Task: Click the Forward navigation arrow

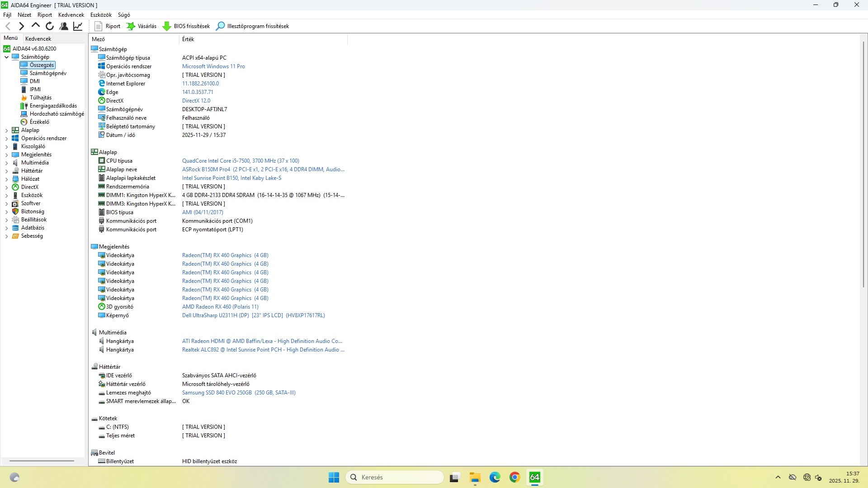Action: tap(21, 26)
